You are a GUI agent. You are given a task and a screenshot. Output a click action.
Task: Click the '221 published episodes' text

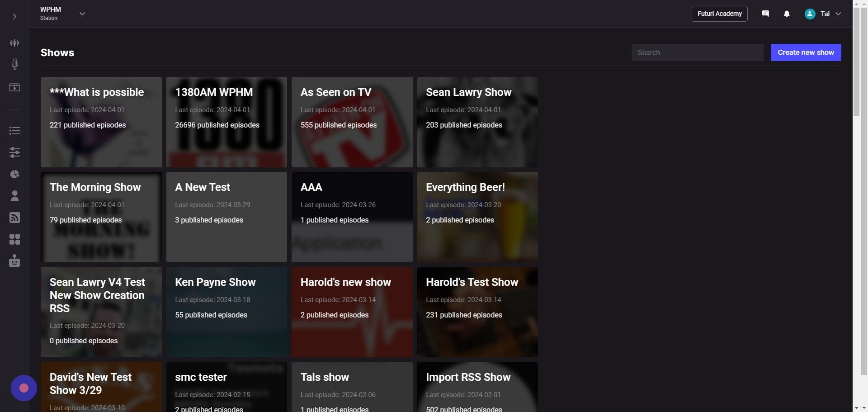coord(88,125)
